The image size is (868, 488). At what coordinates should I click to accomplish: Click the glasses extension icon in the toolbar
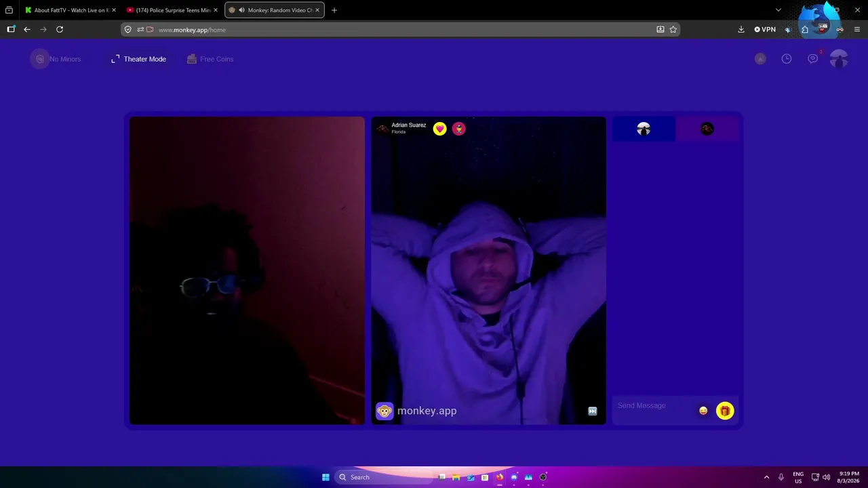pyautogui.click(x=840, y=29)
